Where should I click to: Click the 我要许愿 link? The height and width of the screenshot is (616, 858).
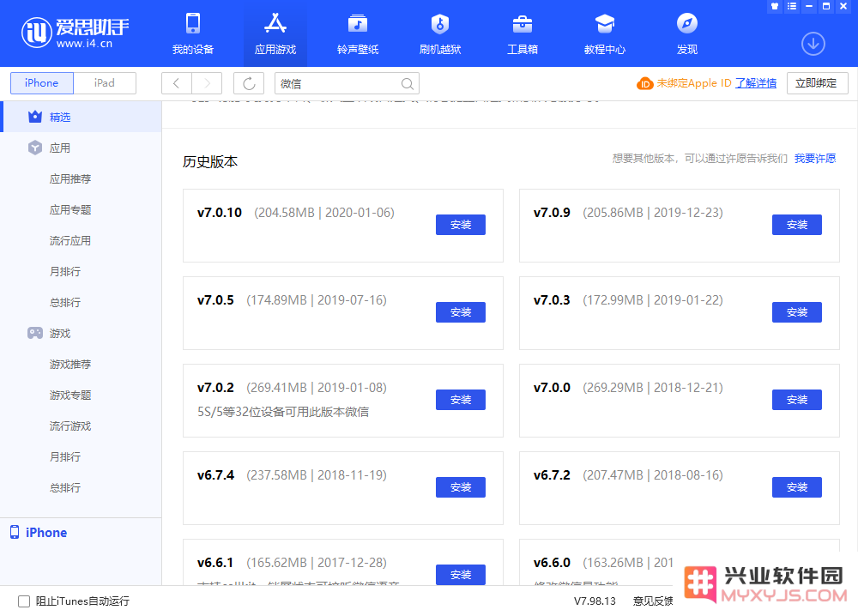click(x=815, y=158)
